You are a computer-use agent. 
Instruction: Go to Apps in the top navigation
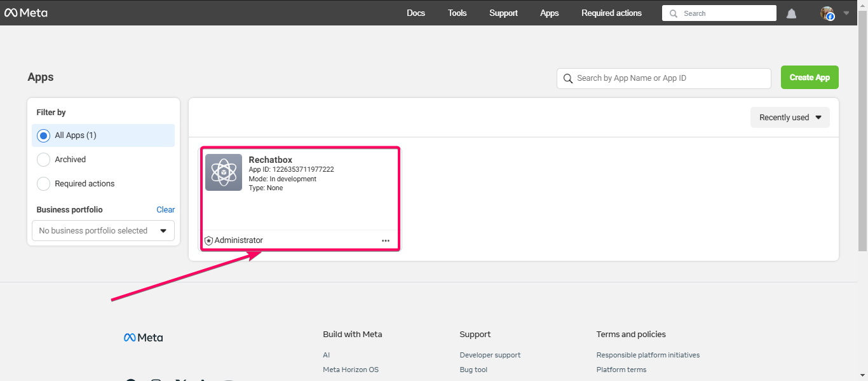tap(550, 13)
